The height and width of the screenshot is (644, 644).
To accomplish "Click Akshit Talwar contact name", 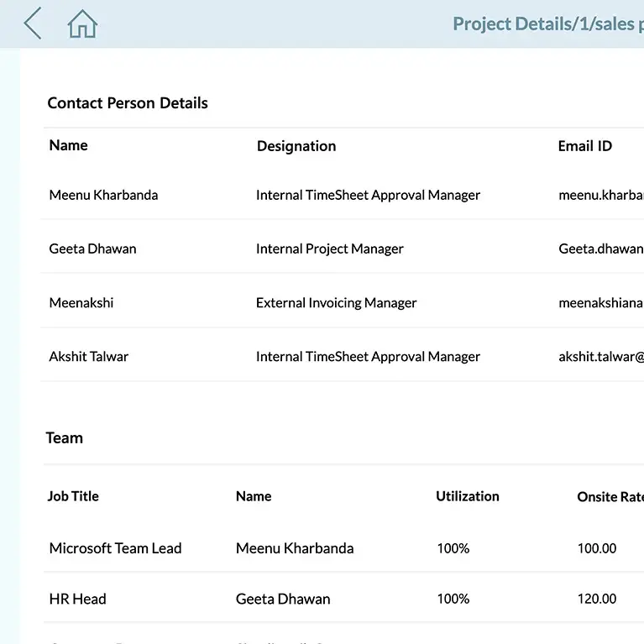I will click(89, 356).
